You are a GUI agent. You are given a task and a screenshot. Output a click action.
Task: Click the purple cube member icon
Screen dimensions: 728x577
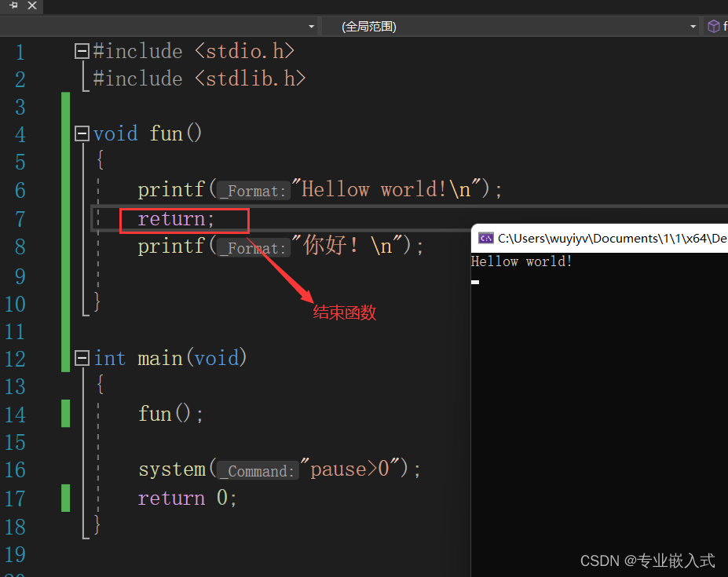(713, 26)
